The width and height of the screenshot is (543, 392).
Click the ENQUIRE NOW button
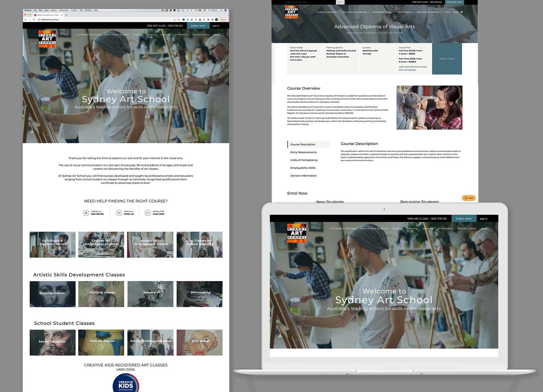pos(454,2)
